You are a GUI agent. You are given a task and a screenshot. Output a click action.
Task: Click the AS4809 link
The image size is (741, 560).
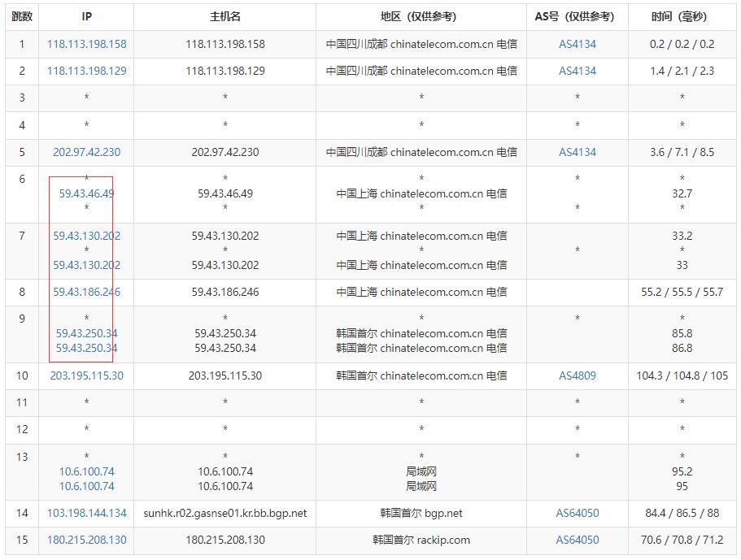tap(577, 376)
